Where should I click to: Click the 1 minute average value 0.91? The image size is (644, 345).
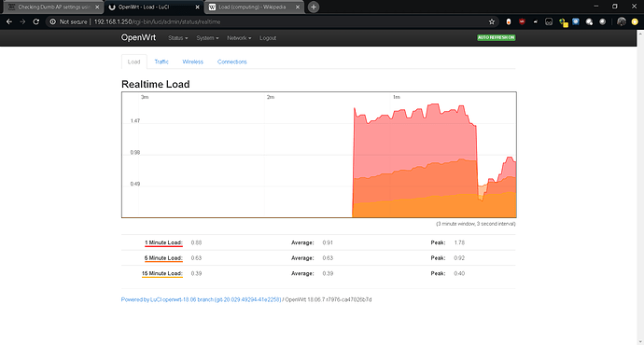point(328,242)
